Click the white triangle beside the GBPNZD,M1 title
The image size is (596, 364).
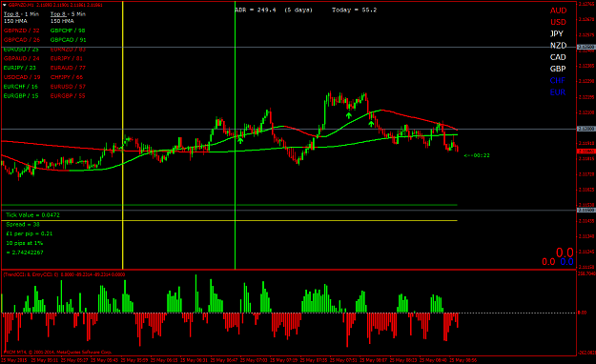(5, 5)
